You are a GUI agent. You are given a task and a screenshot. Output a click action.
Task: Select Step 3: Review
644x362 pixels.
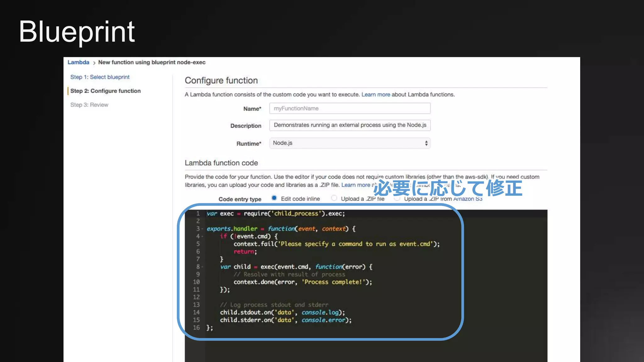click(89, 105)
